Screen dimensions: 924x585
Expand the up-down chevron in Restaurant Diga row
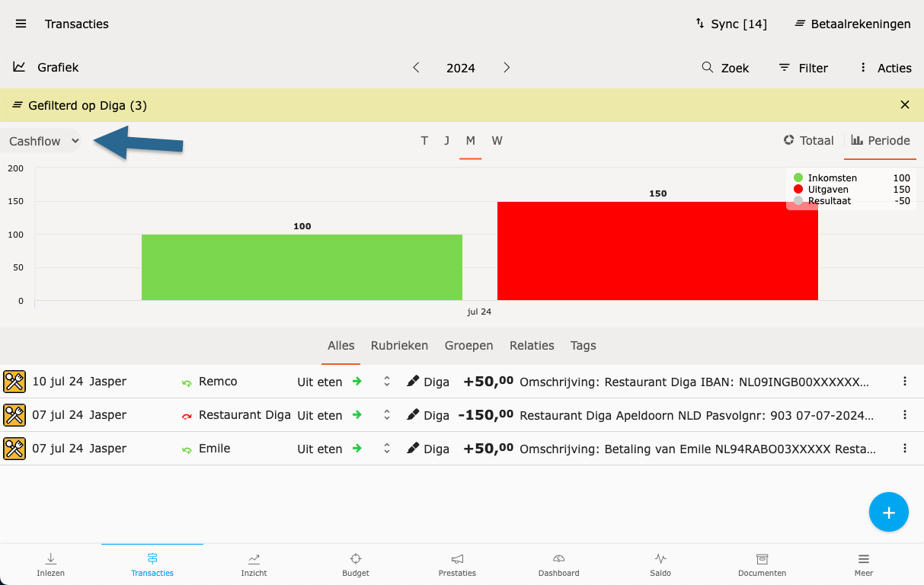(x=387, y=415)
